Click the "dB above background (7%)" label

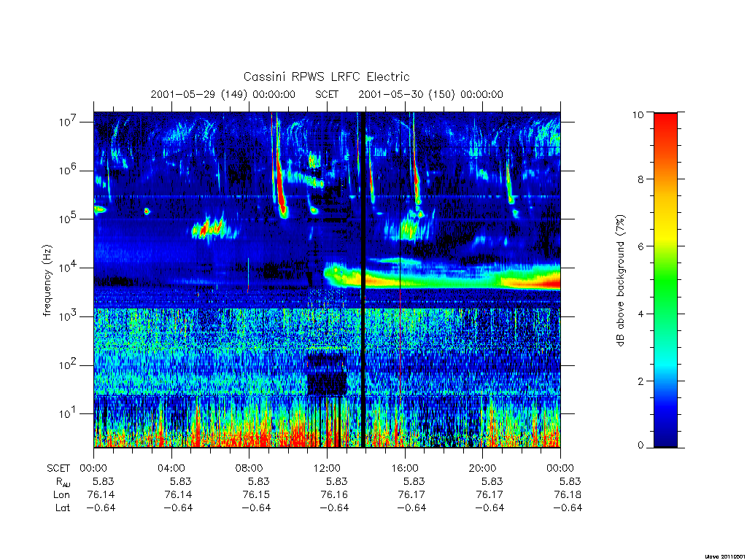[x=620, y=281]
